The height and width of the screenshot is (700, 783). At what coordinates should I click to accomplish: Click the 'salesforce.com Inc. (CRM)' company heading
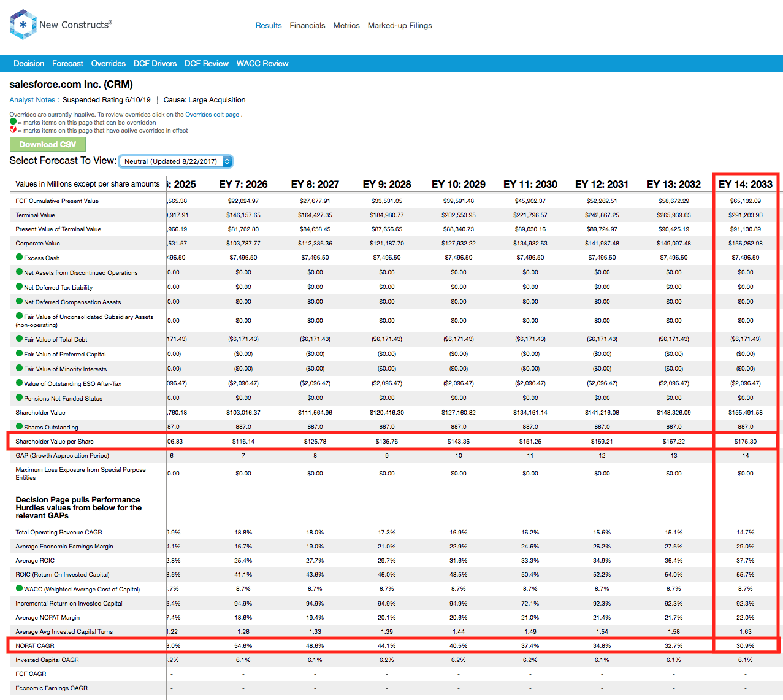coord(71,85)
